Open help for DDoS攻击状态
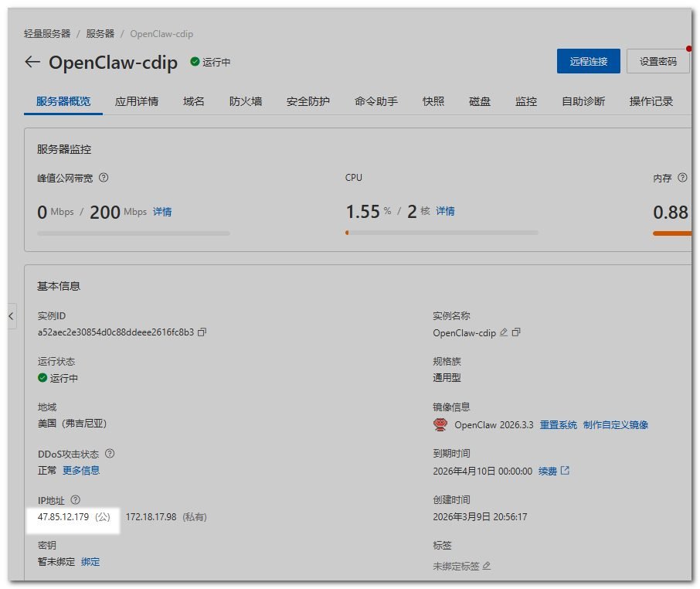Screen dimensions: 700x589 point(110,454)
